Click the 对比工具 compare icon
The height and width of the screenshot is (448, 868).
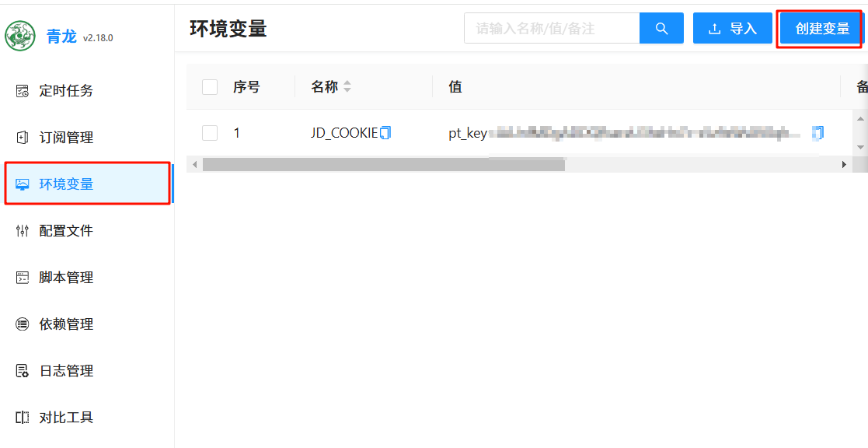click(22, 417)
